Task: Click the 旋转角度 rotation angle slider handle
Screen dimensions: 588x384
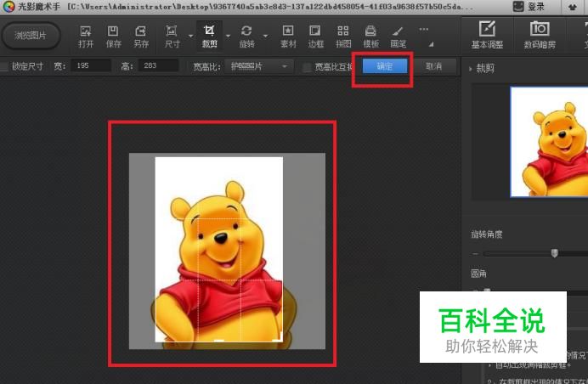Action: pos(554,253)
